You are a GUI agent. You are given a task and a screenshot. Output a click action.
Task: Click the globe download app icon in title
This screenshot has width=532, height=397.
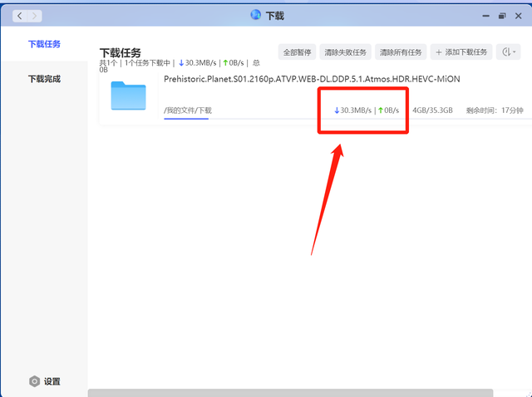[x=255, y=15]
